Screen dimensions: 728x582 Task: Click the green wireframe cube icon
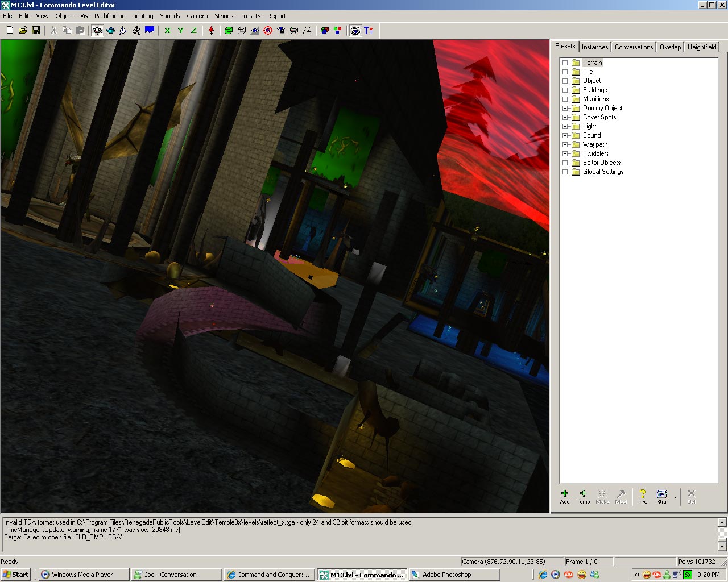229,31
